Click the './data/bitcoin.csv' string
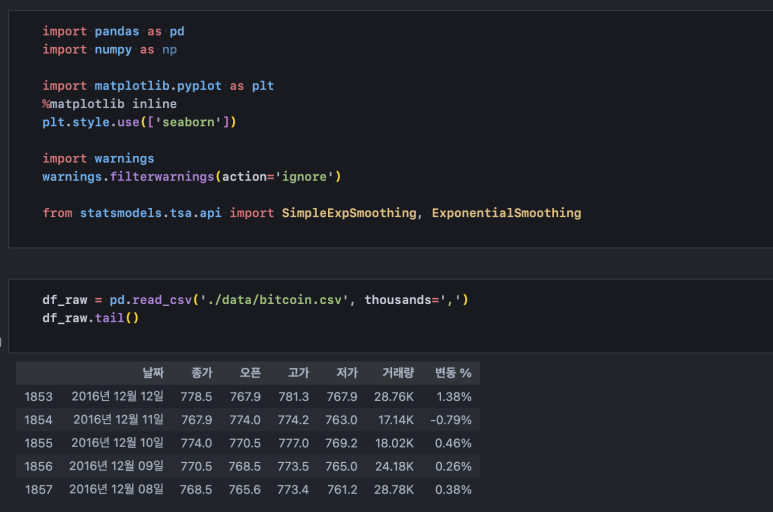 click(274, 300)
